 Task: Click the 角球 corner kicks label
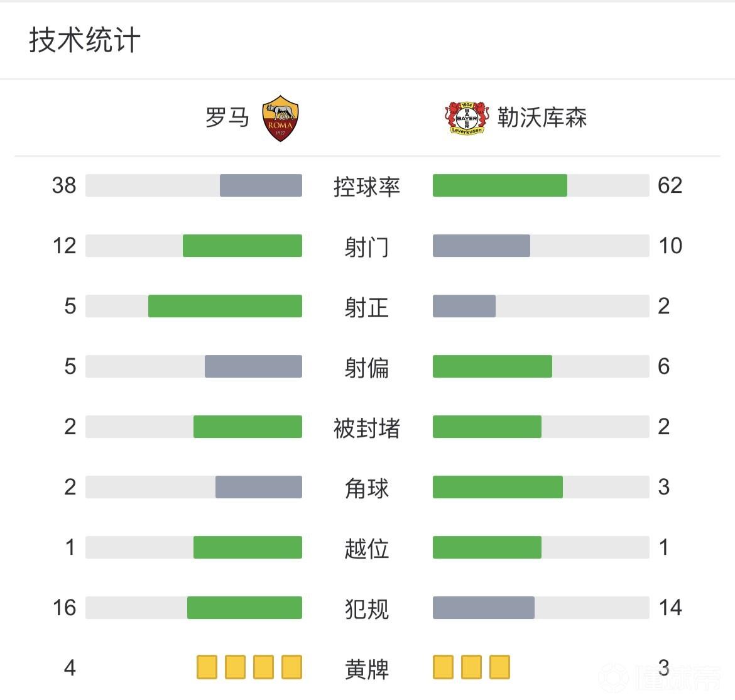(x=367, y=488)
